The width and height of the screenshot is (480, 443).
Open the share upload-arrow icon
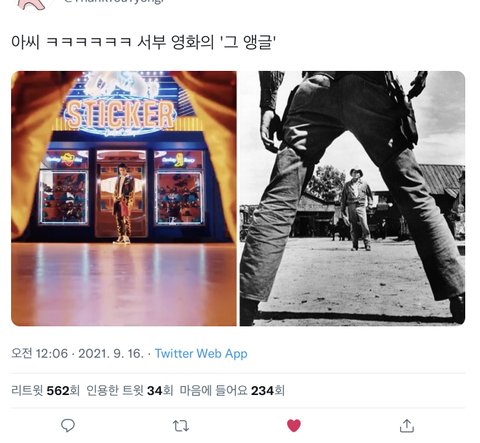pyautogui.click(x=407, y=426)
